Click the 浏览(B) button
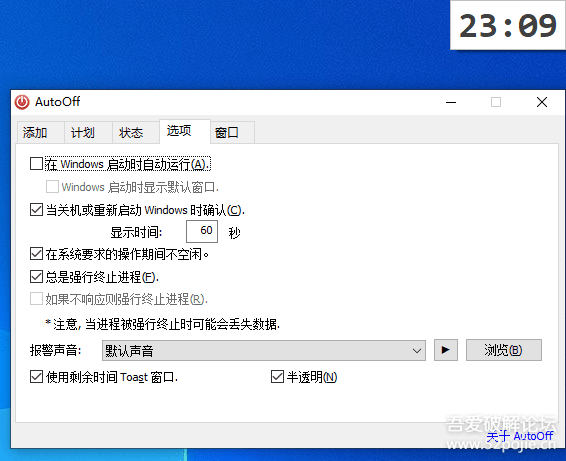This screenshot has height=461, width=566. tap(504, 350)
